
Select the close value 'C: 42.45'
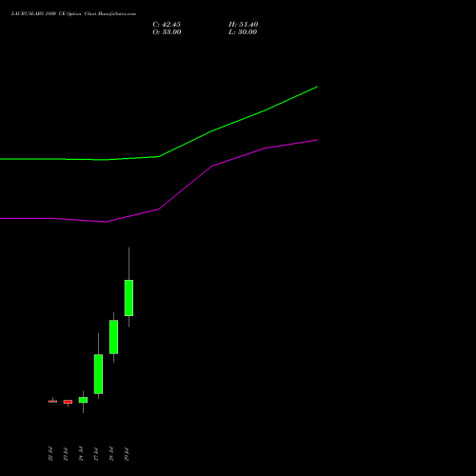coord(167,25)
